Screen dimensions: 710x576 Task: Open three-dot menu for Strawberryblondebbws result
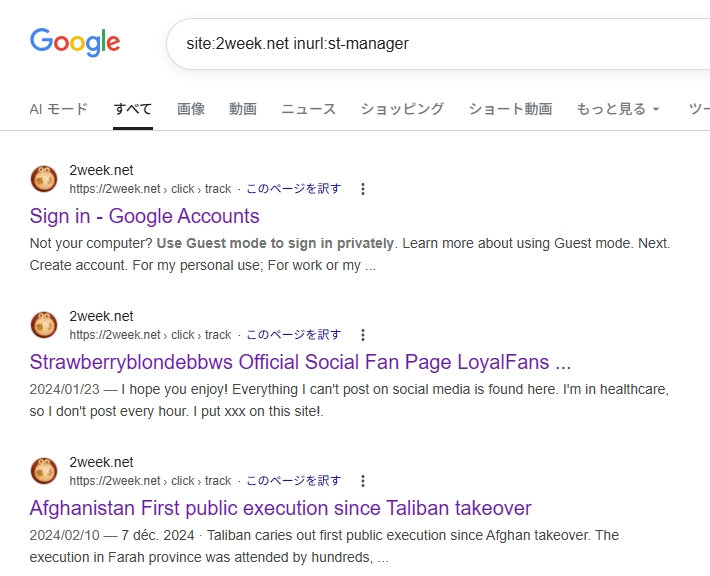coord(363,335)
